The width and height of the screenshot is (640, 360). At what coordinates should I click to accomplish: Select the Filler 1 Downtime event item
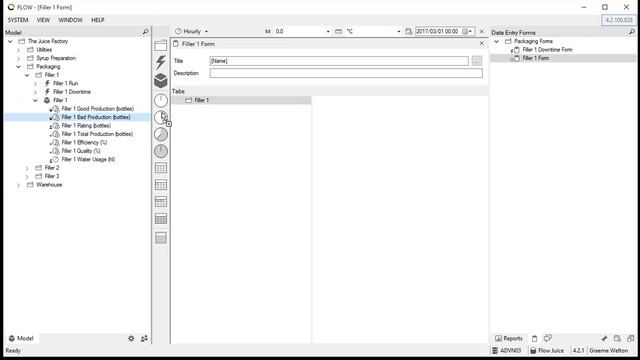pyautogui.click(x=72, y=92)
